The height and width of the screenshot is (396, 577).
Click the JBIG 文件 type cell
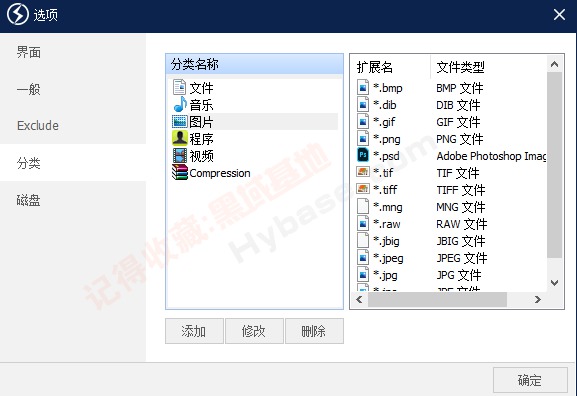(461, 241)
